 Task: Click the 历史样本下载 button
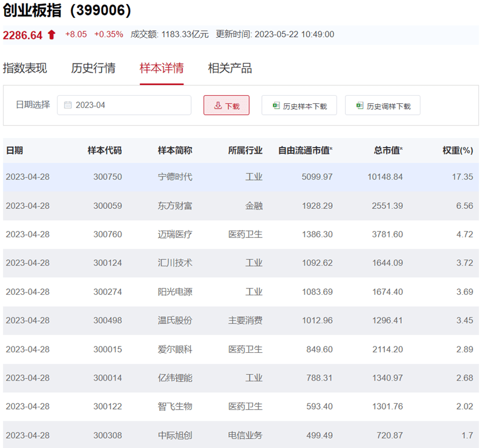pos(299,105)
